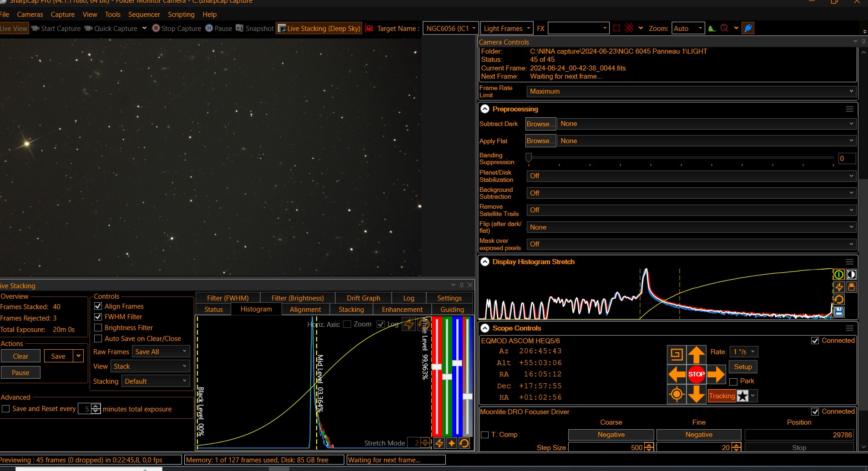
Task: Click the Snapshot camera icon in toolbar
Action: pyautogui.click(x=240, y=28)
